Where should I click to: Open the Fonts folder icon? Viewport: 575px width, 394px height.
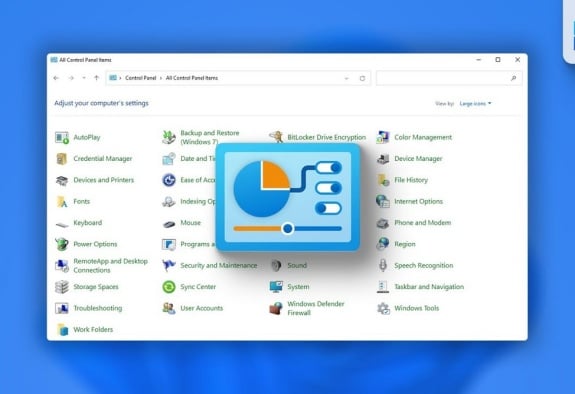pyautogui.click(x=62, y=201)
